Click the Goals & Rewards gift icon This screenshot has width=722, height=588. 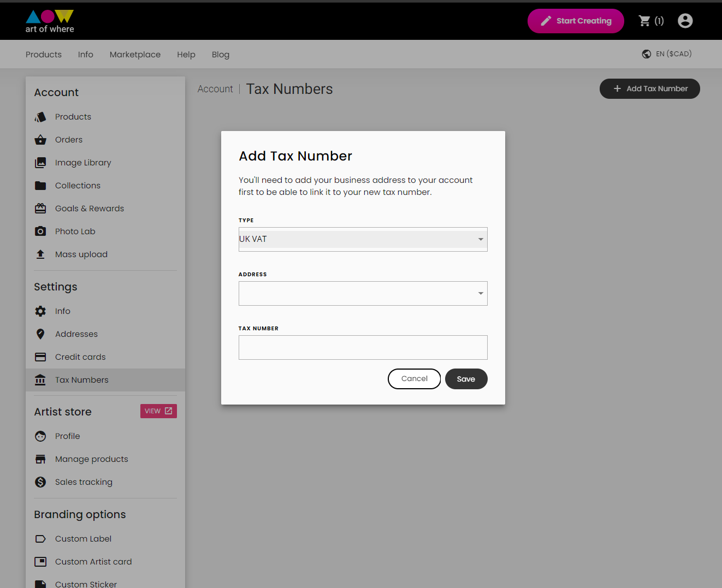40,209
